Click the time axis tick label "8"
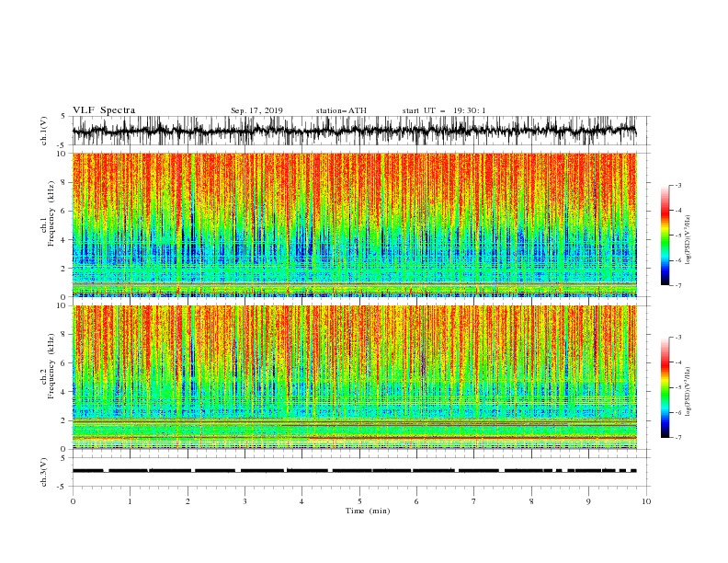 click(x=531, y=501)
